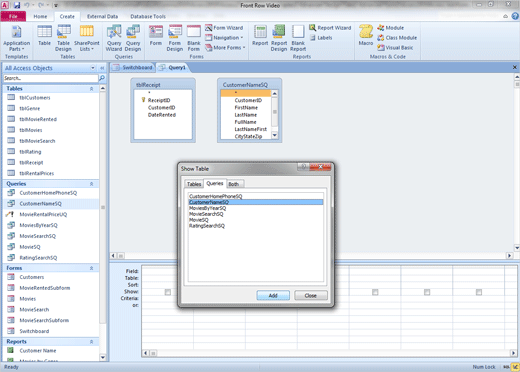Screen dimensions: 520x372
Task: Open All Access Objects dropdown
Action: pyautogui.click(x=93, y=68)
